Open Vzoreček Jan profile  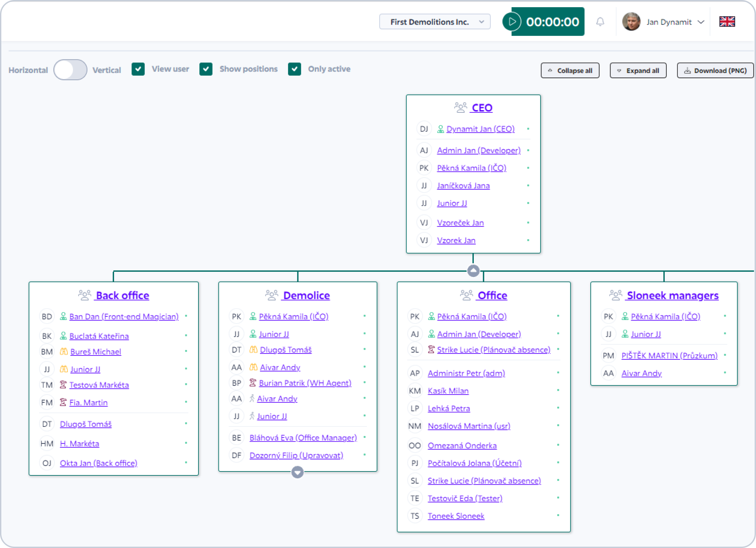coord(460,223)
